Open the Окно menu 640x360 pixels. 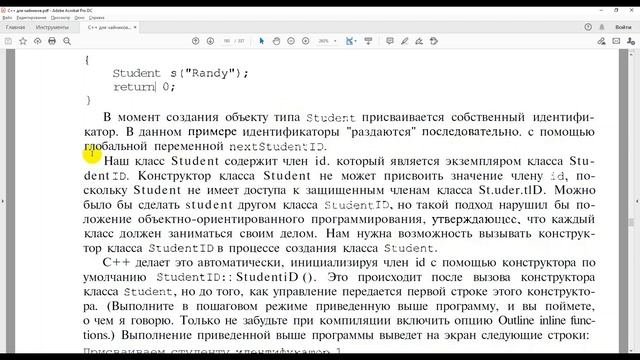pyautogui.click(x=80, y=18)
